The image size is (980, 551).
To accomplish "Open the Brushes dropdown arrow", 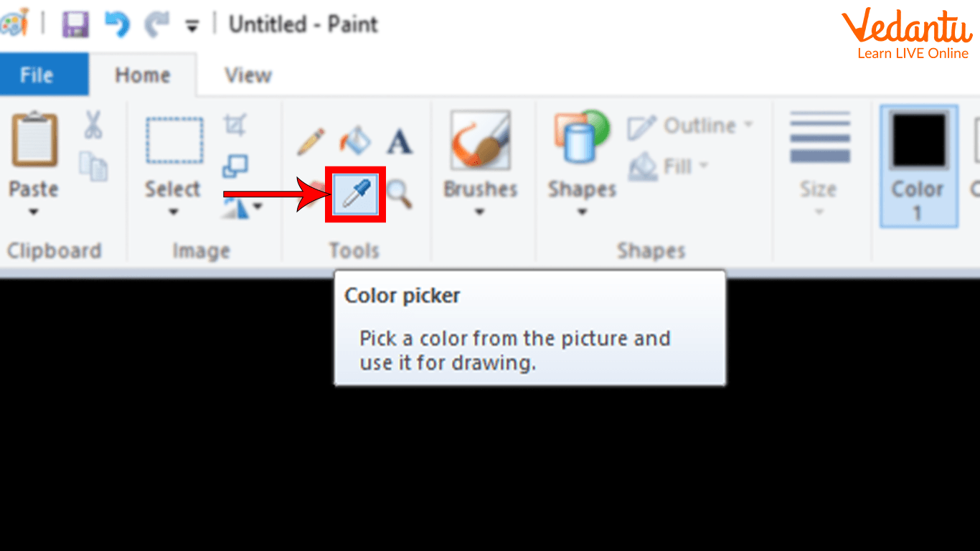I will [x=480, y=212].
